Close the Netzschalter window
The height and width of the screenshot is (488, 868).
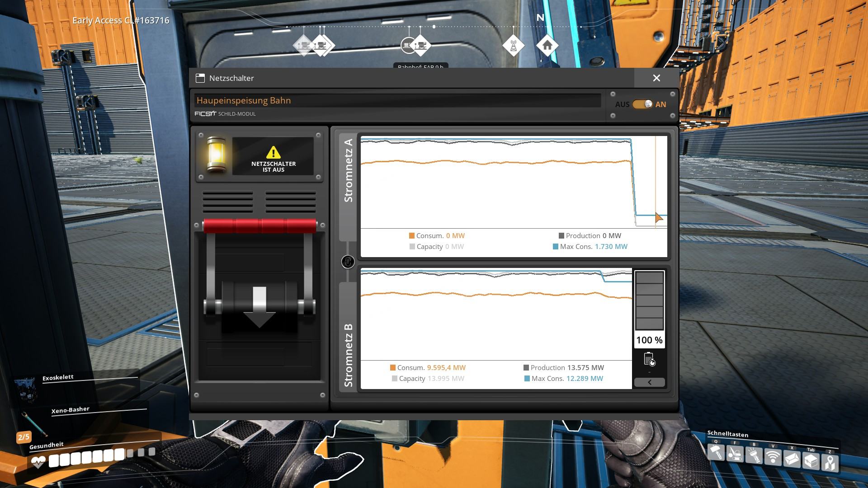656,78
